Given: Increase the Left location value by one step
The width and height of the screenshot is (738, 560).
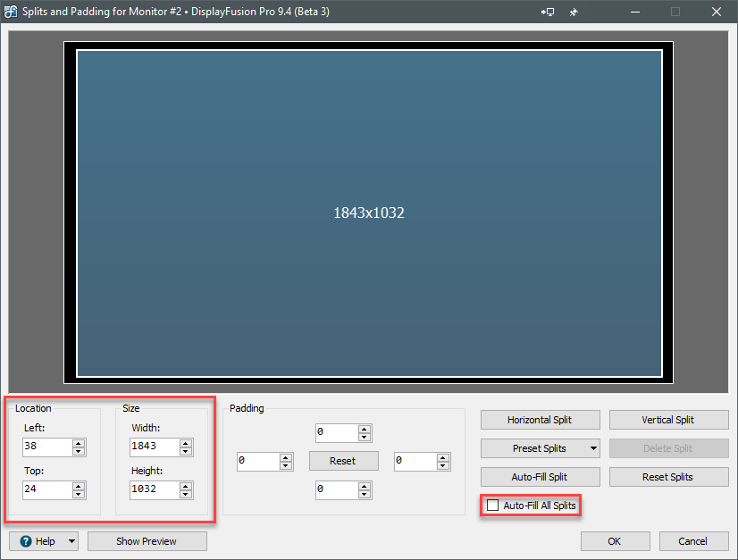Looking at the screenshot, I should 79,443.
